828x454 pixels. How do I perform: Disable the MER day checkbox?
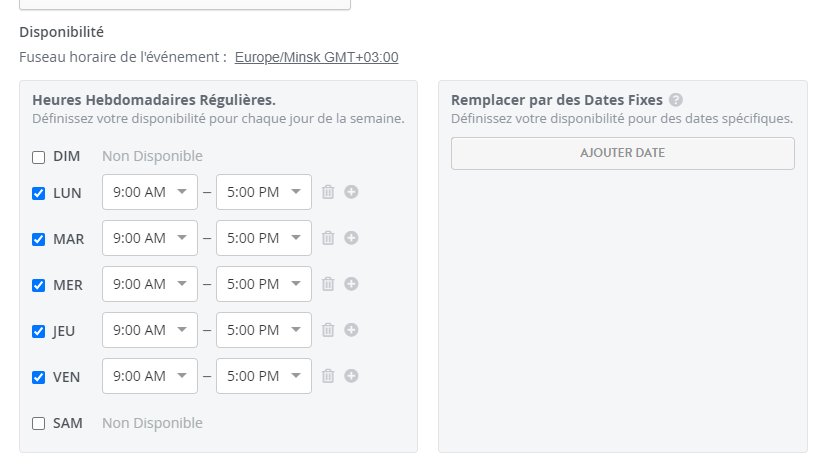[x=39, y=285]
